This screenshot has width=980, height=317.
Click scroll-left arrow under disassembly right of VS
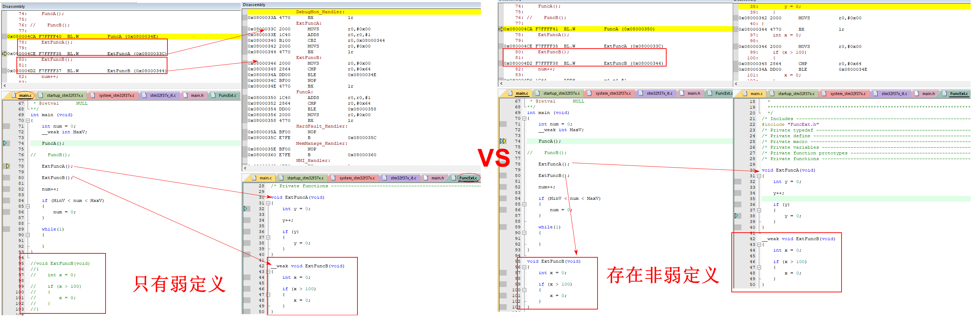pyautogui.click(x=501, y=83)
